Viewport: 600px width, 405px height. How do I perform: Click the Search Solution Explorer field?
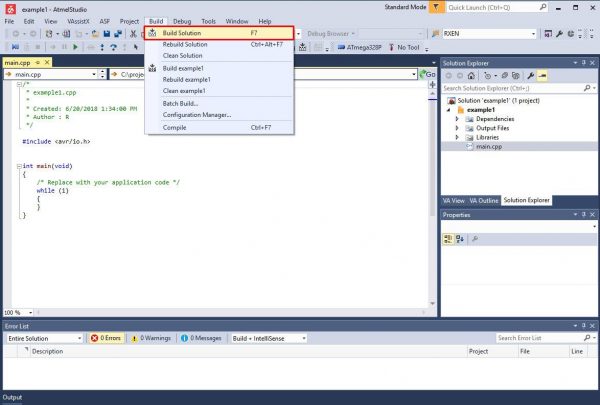coord(513,88)
